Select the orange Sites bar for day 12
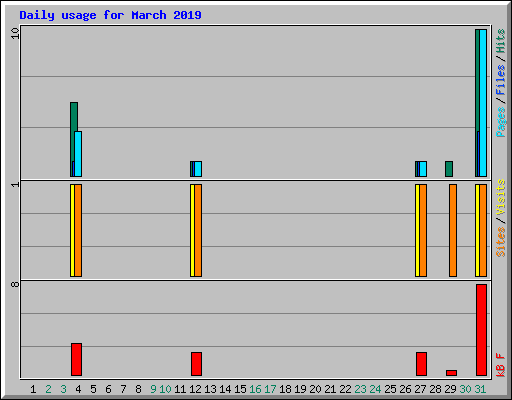 click(x=198, y=230)
